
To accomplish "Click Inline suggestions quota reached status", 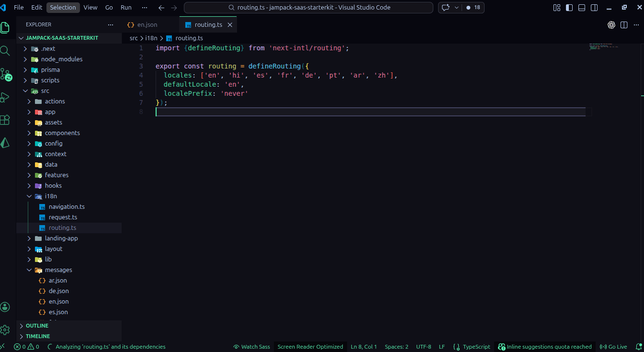I will 545,347.
